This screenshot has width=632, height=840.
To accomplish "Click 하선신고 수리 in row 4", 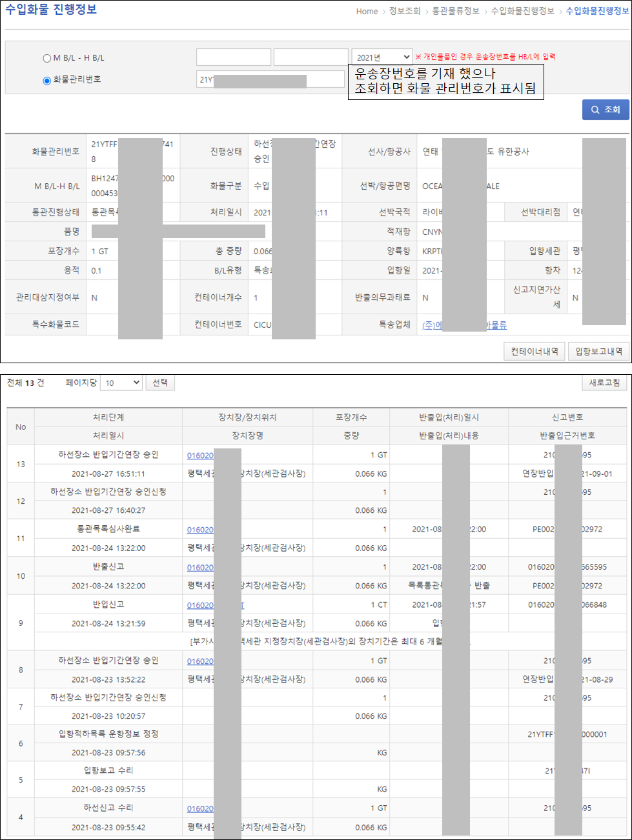I will pyautogui.click(x=108, y=808).
